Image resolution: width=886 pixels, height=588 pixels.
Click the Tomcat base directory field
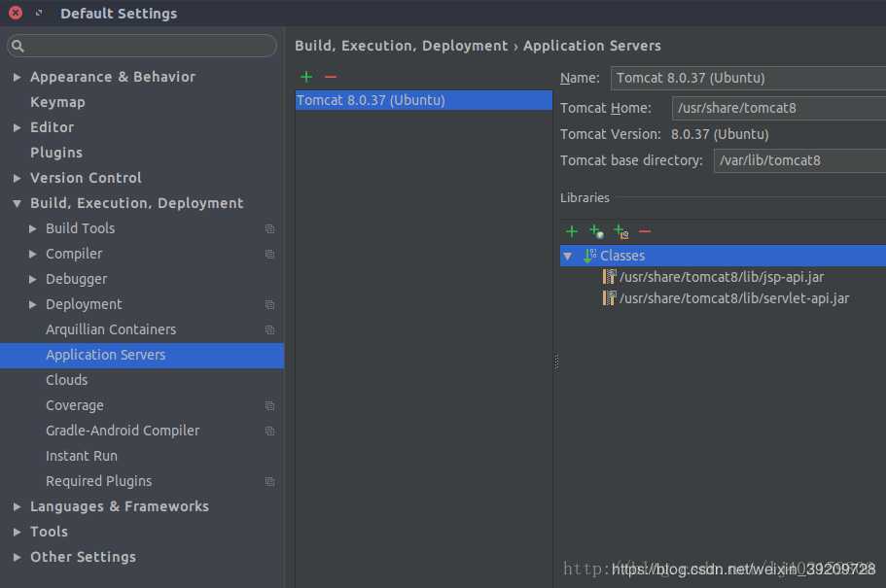tap(799, 160)
